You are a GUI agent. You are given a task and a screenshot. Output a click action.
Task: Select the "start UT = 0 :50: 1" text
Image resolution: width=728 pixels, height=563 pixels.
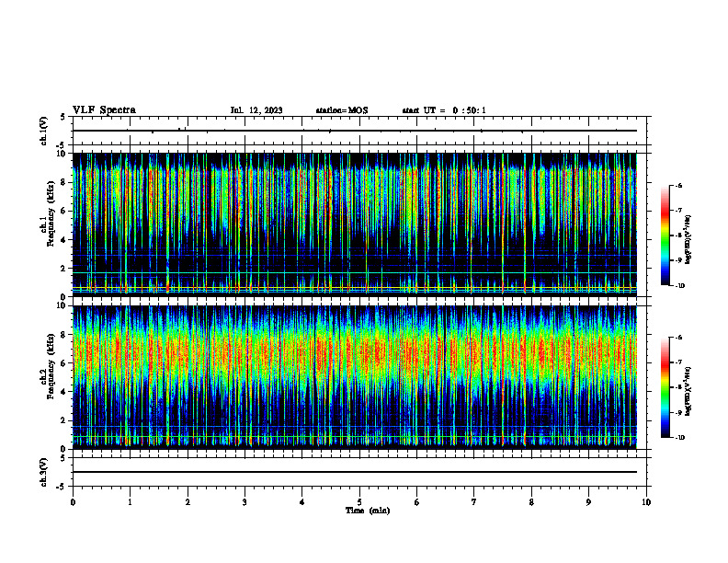click(x=444, y=110)
